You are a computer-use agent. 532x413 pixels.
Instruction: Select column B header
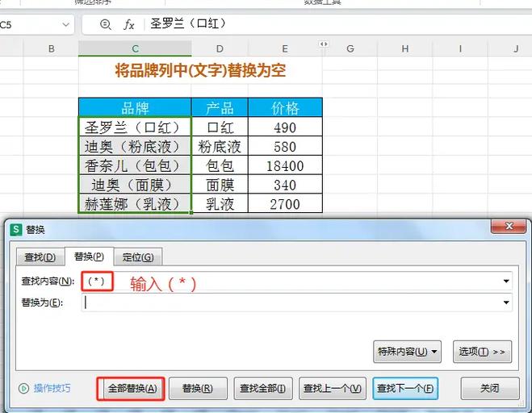coord(51,48)
